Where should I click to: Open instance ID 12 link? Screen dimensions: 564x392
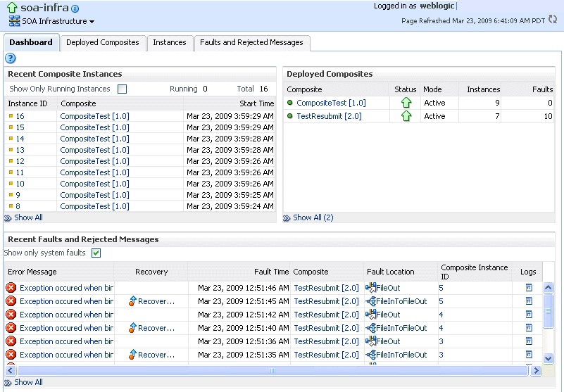click(x=20, y=161)
